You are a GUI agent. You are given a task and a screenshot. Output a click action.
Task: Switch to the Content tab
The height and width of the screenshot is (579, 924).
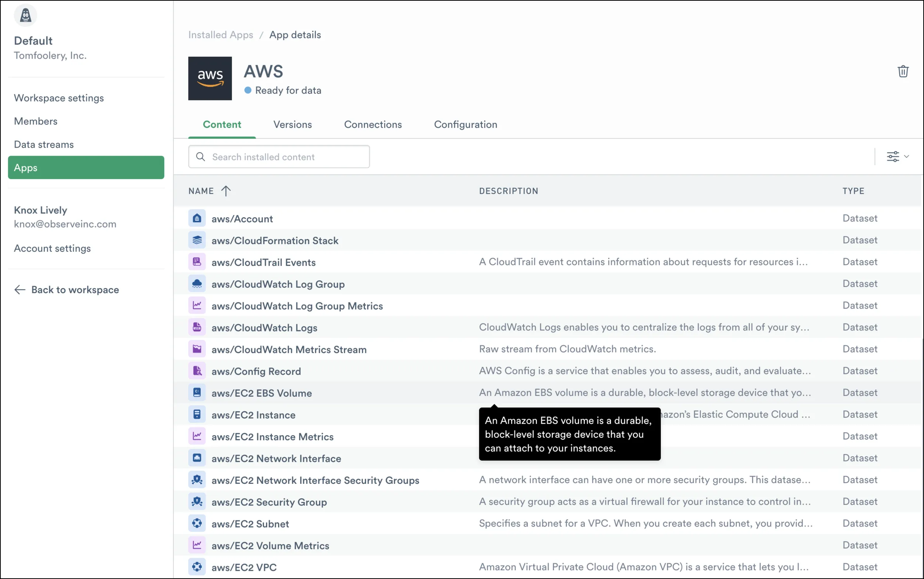[x=222, y=125]
